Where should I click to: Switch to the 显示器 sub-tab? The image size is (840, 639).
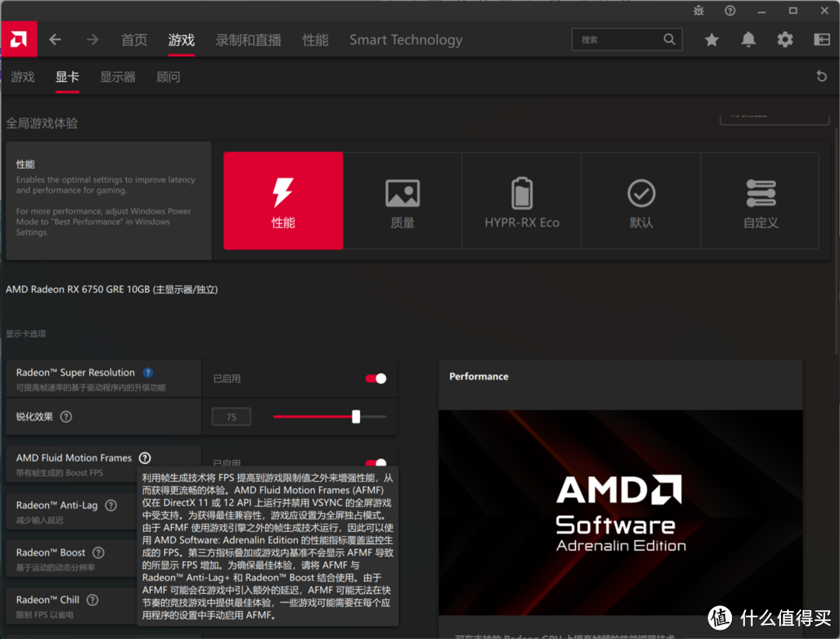tap(118, 76)
